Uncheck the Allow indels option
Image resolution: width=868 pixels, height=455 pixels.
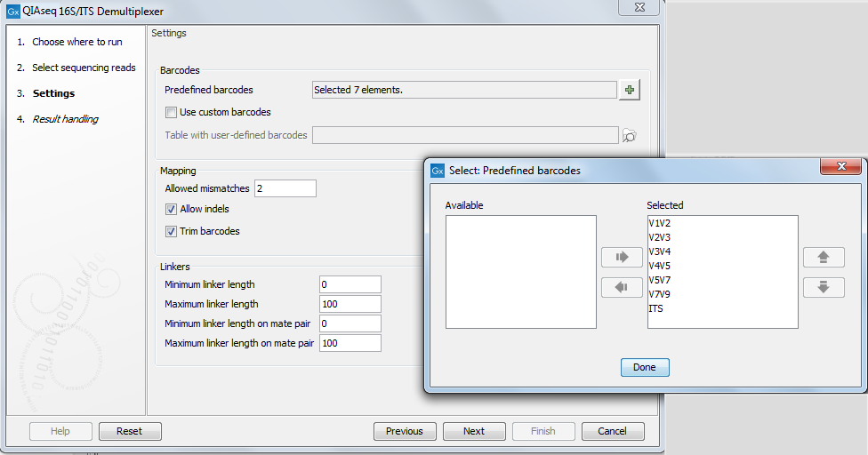171,210
